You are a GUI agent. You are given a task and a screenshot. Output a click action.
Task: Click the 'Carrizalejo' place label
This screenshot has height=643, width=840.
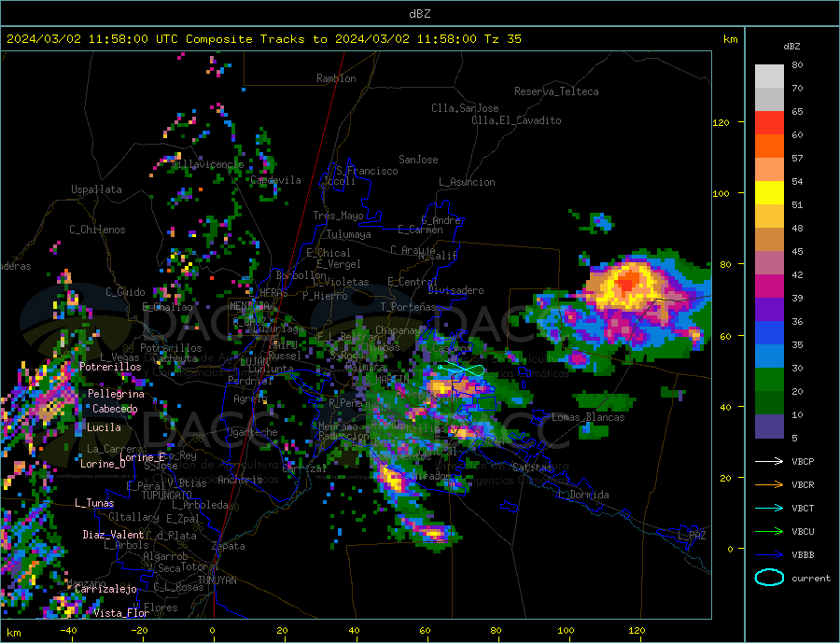click(x=106, y=590)
